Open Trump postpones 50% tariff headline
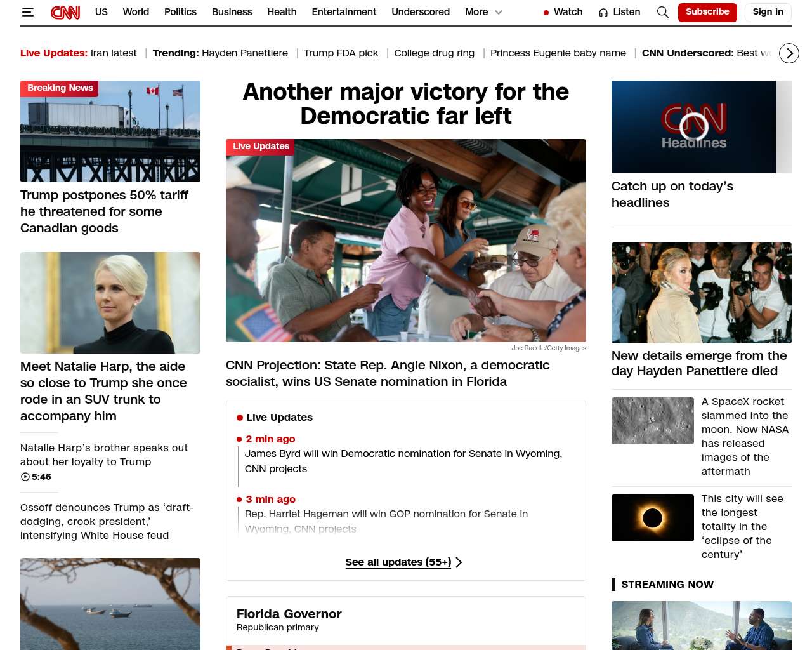 tap(104, 211)
